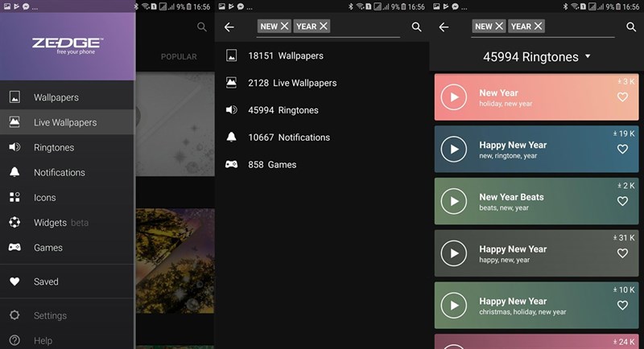
Task: Open Notifications from the side menu
Action: coord(68,172)
